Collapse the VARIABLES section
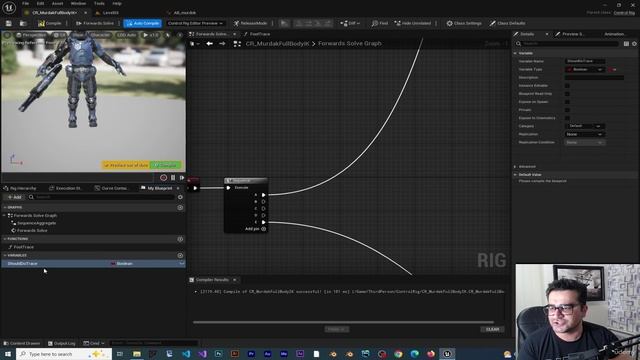This screenshot has height=360, width=640. pos(5,255)
